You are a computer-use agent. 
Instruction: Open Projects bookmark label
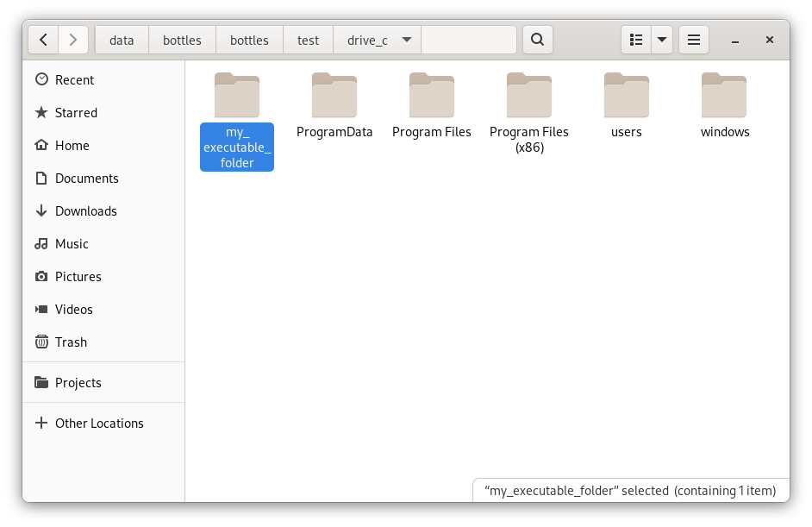coord(78,383)
